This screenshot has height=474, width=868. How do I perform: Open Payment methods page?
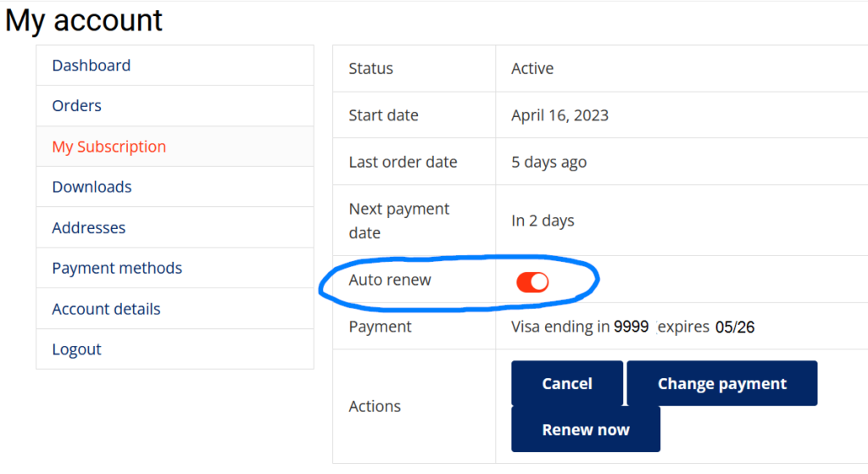117,268
